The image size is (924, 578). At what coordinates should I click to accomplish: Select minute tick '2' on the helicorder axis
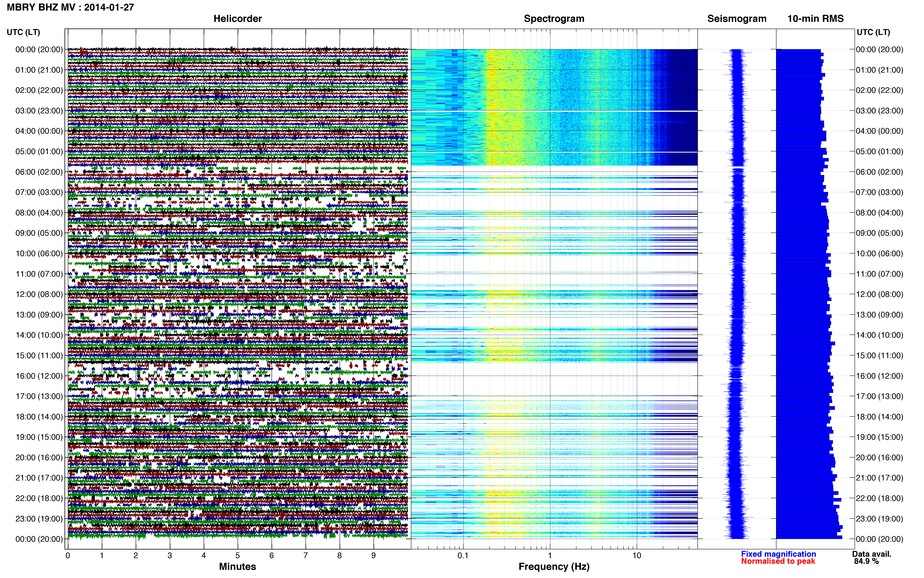pyautogui.click(x=136, y=555)
